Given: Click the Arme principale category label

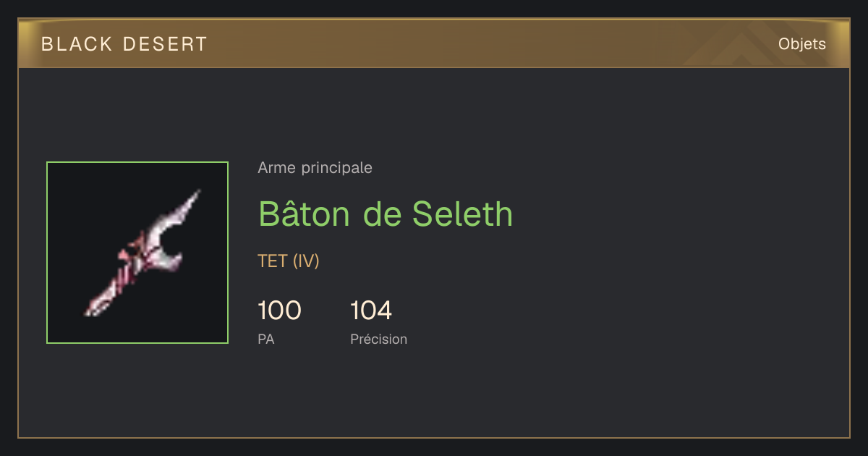Looking at the screenshot, I should [x=315, y=168].
